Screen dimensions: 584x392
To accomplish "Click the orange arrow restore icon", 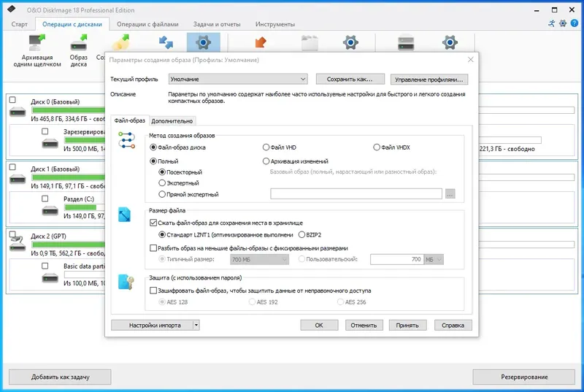I will 261,42.
